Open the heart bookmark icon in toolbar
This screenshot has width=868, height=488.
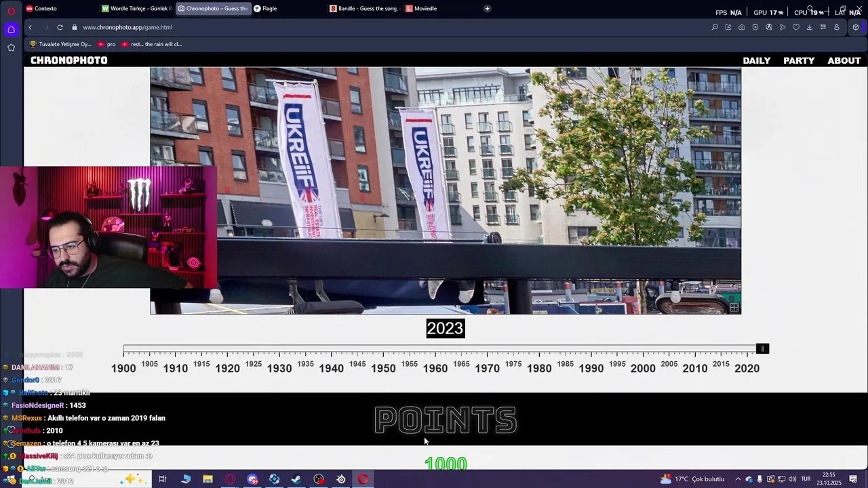point(796,27)
